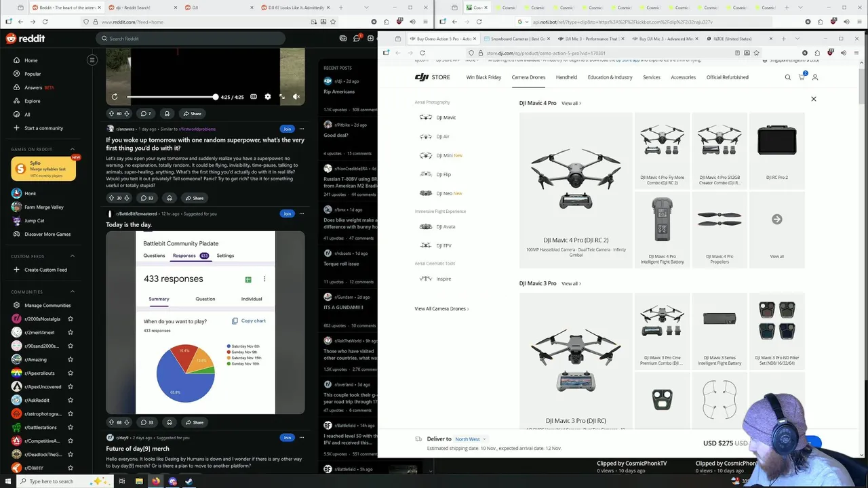Choose DJI Mavic in drone category list
This screenshot has width=868, height=488.
[x=438, y=117]
